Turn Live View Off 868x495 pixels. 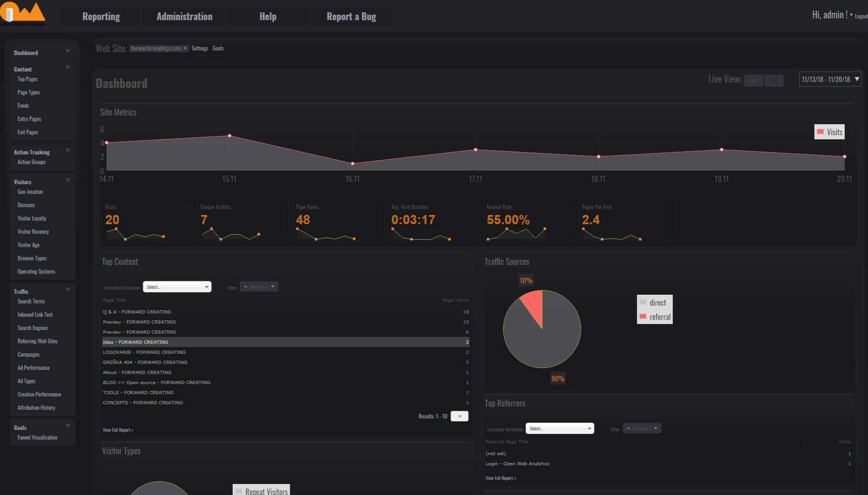point(774,81)
